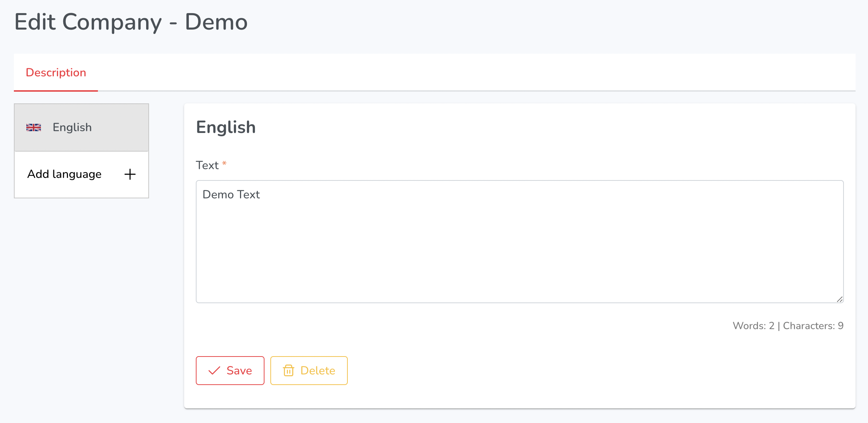Focus the Demo Text text area
Image resolution: width=868 pixels, height=423 pixels.
click(x=520, y=241)
